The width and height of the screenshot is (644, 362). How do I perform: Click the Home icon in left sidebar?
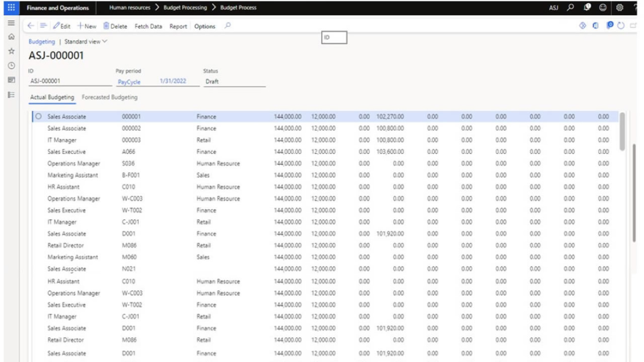11,37
